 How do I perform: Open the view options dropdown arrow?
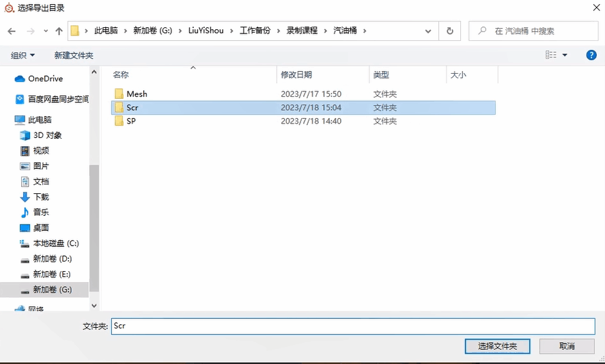pyautogui.click(x=565, y=55)
